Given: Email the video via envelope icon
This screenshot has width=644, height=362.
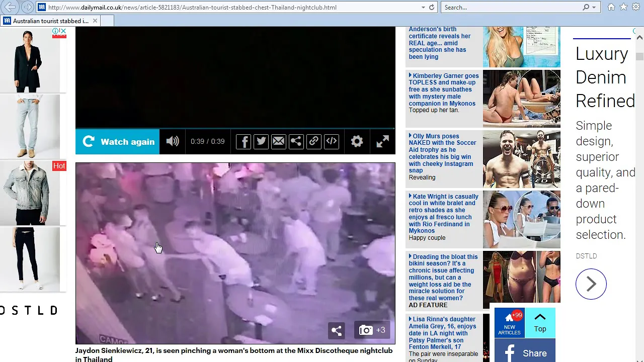Looking at the screenshot, I should click(x=279, y=141).
